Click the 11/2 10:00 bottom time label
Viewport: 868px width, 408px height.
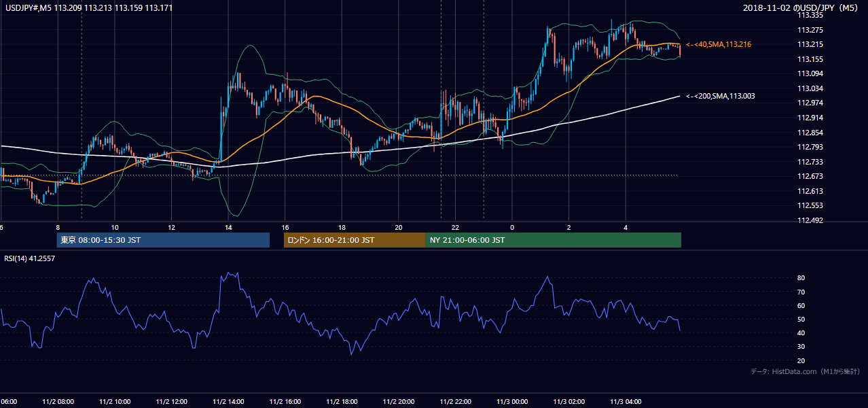click(x=115, y=401)
